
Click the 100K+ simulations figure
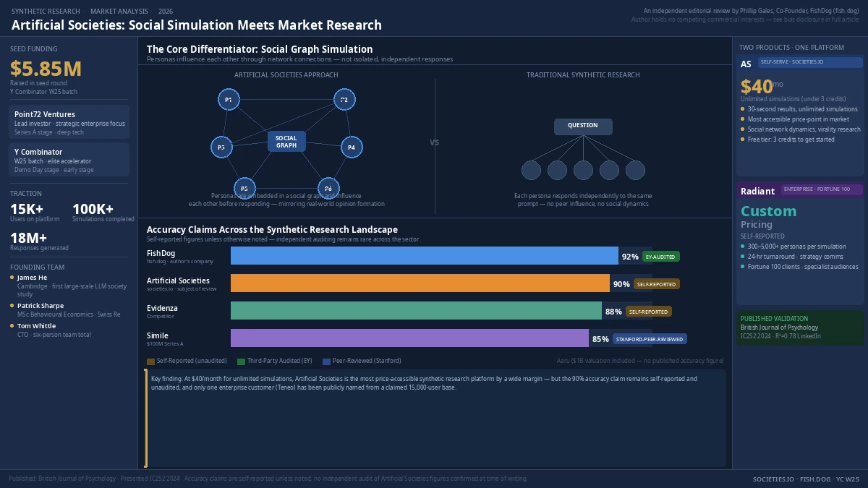(x=93, y=209)
